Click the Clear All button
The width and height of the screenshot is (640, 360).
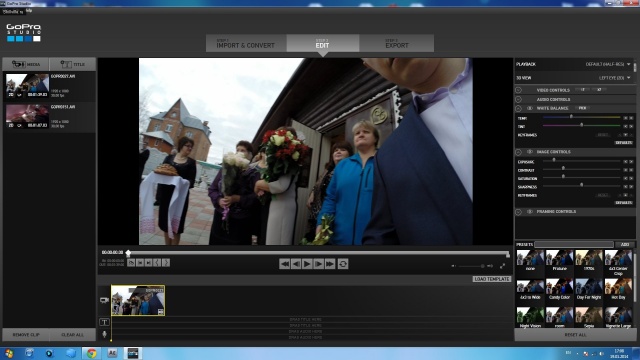click(72, 335)
